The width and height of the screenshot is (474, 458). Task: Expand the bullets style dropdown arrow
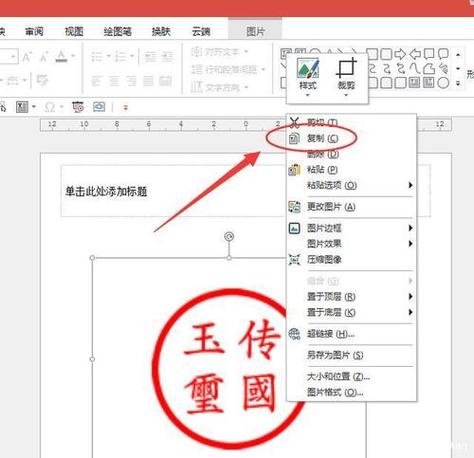(x=108, y=56)
